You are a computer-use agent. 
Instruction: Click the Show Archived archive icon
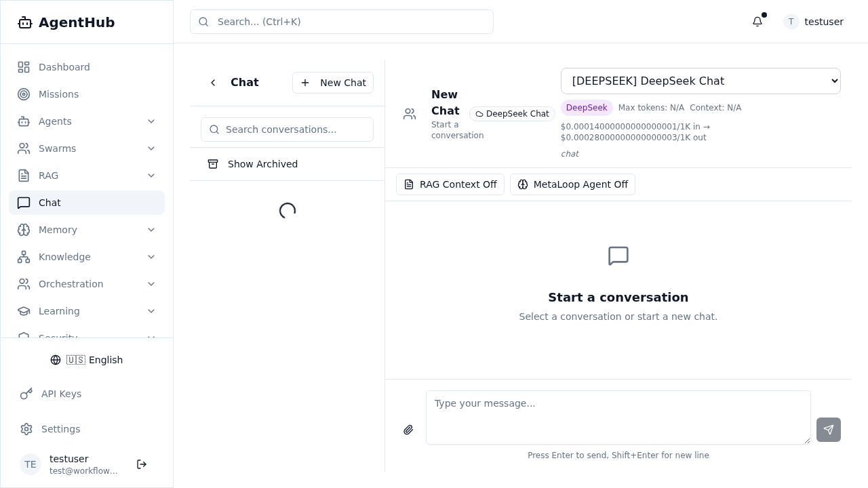[x=213, y=164]
